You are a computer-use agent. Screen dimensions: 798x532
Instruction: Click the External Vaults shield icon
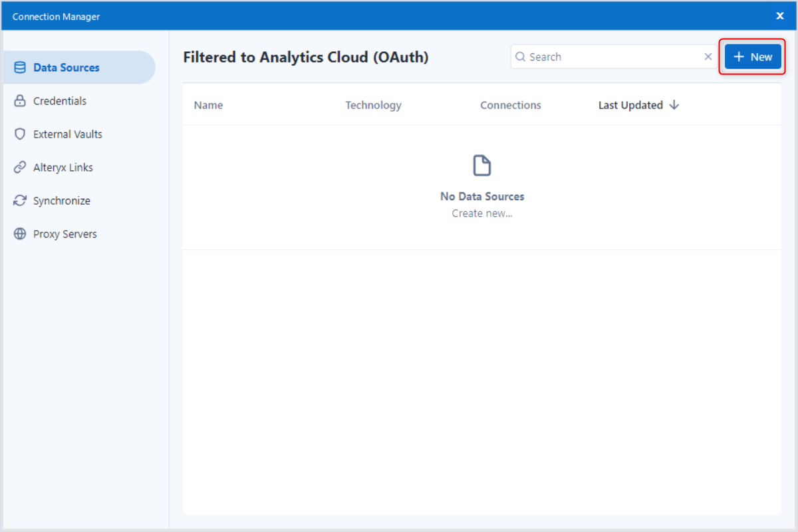tap(20, 134)
